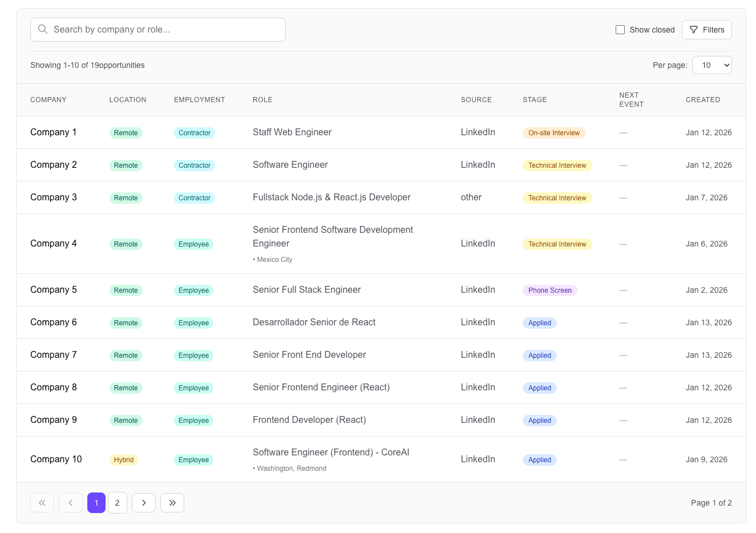Click the first page double-chevron icon

pyautogui.click(x=42, y=503)
